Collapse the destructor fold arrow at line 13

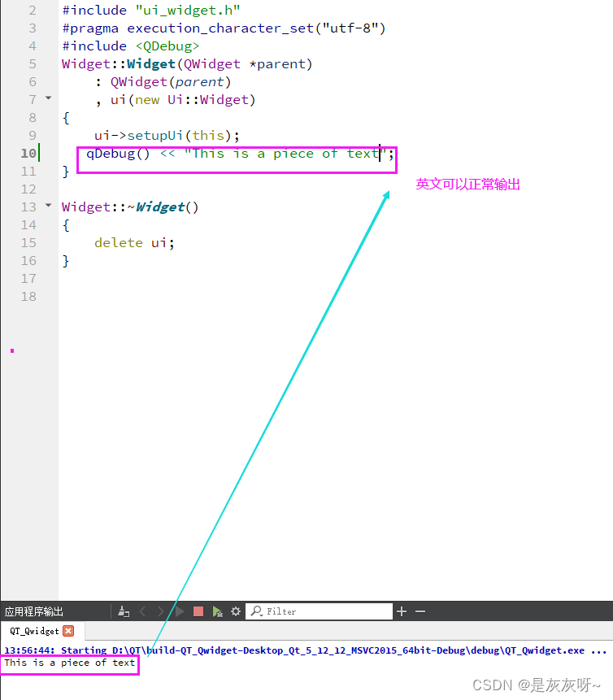click(x=48, y=206)
